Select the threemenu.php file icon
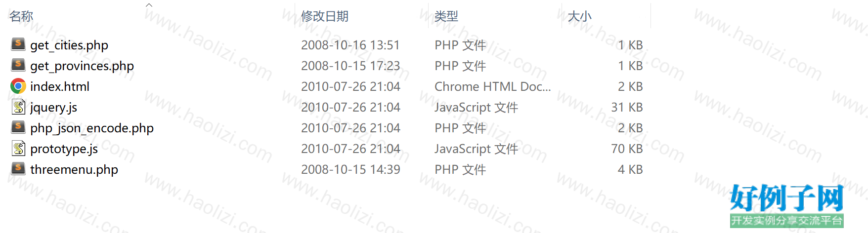 (18, 169)
